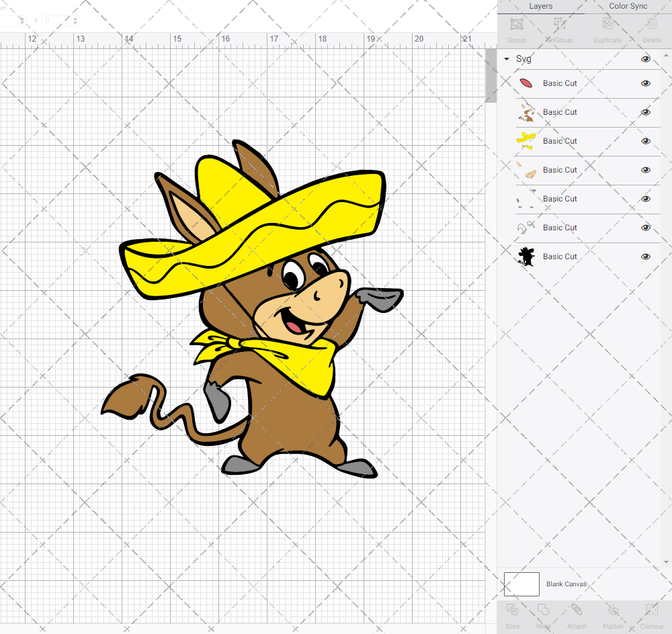
Task: Select the gray hooves layer thumbnail
Action: point(526,199)
